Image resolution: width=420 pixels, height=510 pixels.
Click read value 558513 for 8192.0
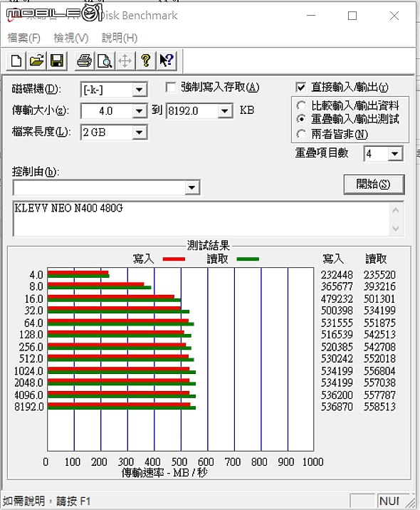[379, 407]
